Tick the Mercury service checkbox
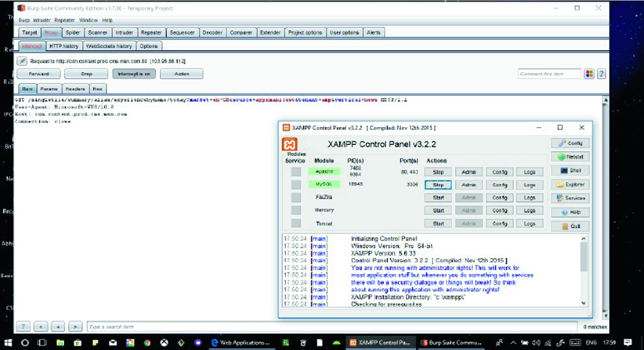This screenshot has height=350, width=644. click(296, 210)
